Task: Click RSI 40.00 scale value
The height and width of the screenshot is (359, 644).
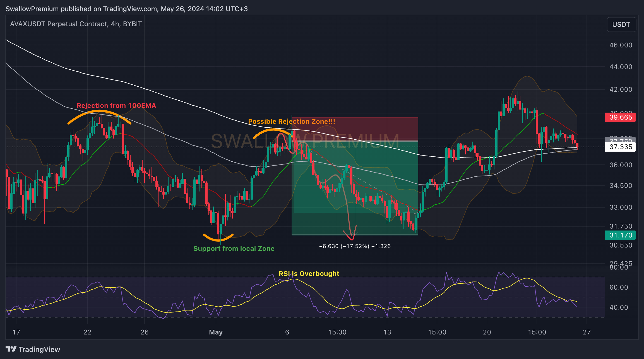Action: tap(619, 307)
